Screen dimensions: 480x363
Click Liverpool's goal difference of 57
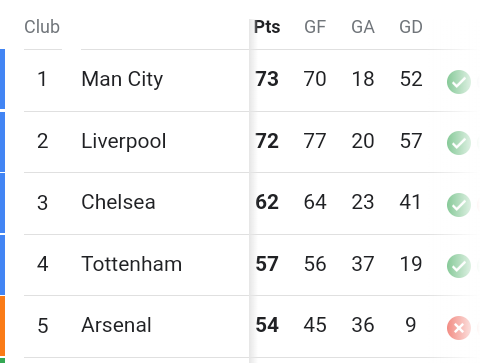(411, 141)
